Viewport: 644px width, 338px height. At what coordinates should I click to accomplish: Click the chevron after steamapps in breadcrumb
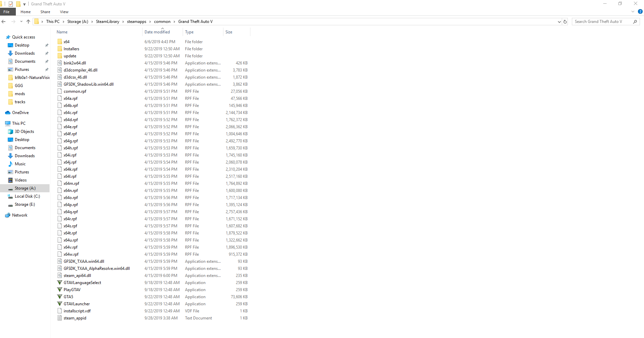pyautogui.click(x=150, y=22)
